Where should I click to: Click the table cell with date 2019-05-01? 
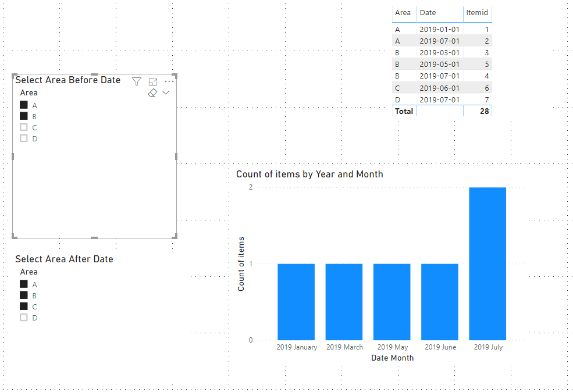439,65
